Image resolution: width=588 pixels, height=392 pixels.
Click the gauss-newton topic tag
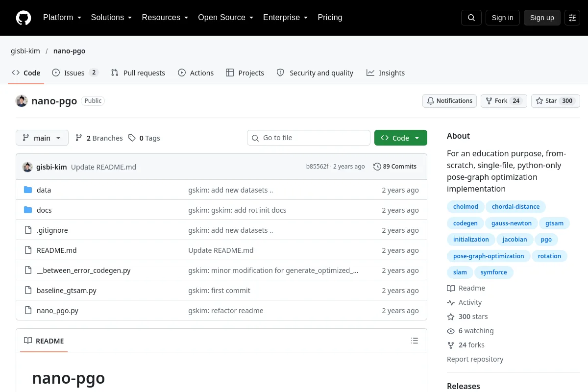point(512,223)
